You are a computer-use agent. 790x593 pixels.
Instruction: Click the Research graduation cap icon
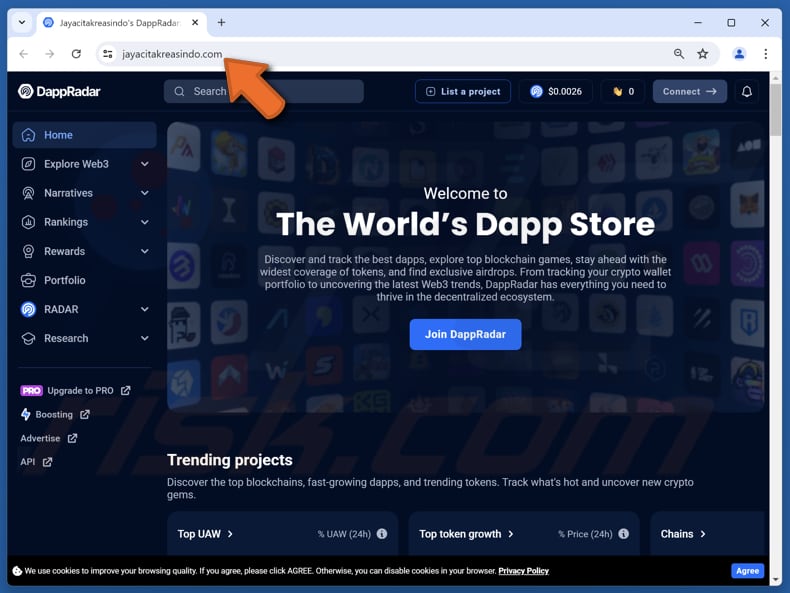[x=29, y=339]
